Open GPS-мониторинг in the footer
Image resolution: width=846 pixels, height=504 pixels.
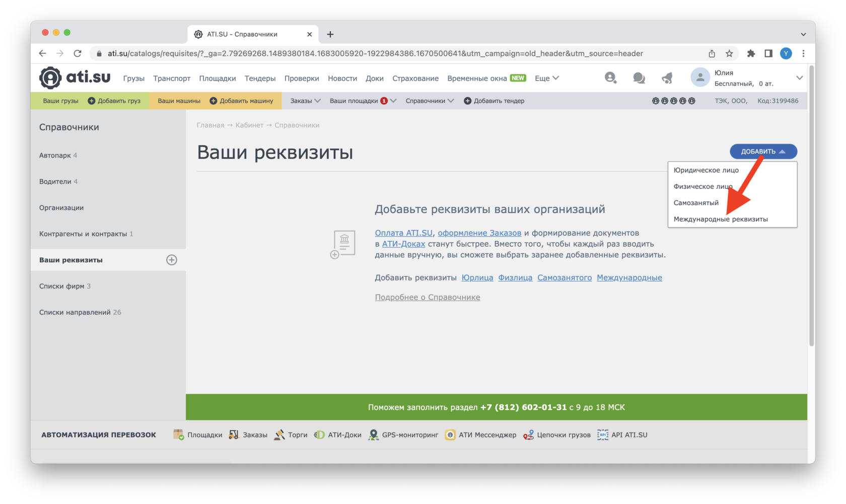(x=403, y=435)
